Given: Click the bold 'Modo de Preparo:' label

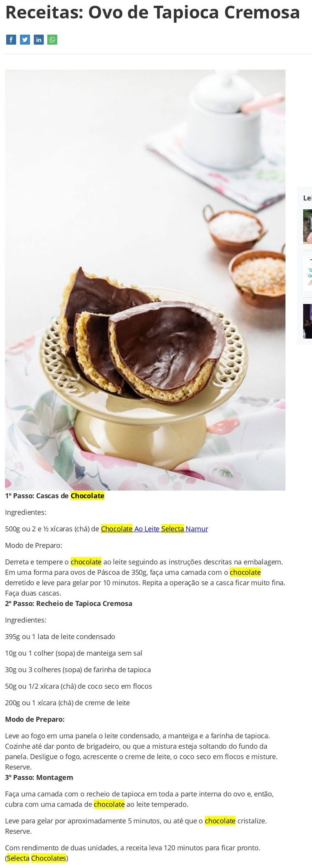Looking at the screenshot, I should pos(35,719).
